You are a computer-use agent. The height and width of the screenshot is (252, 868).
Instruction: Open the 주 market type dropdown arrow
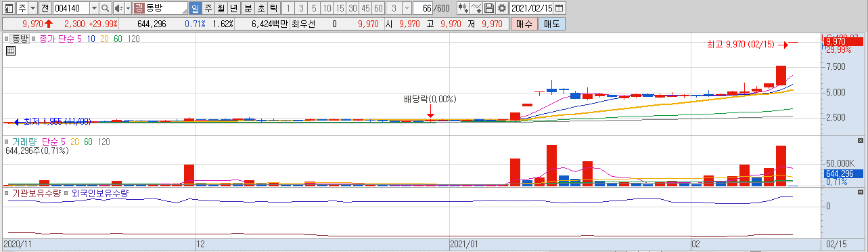32,8
